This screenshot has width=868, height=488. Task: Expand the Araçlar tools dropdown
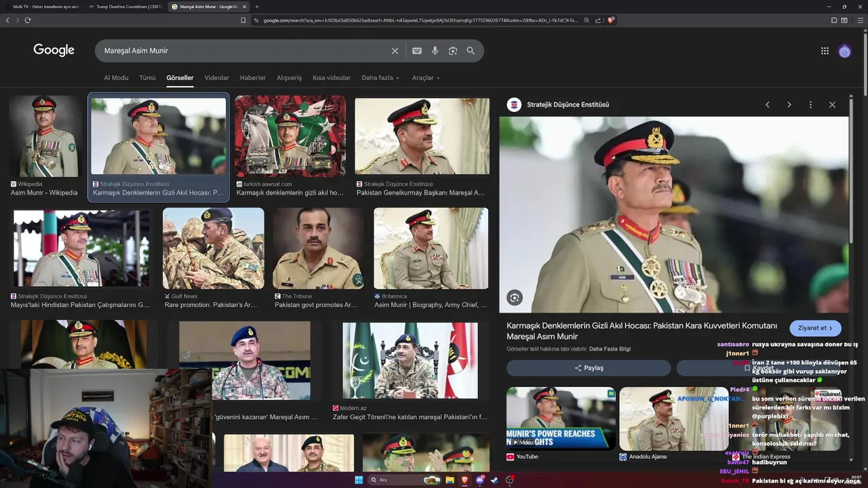[x=426, y=78]
